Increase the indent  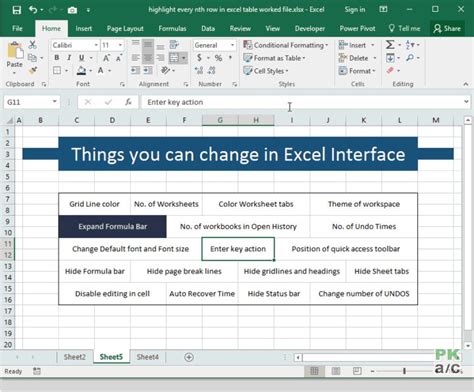point(148,70)
